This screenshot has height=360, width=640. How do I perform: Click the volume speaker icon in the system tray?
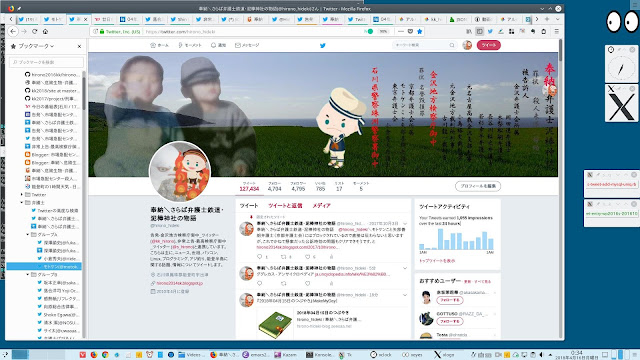[x=541, y=355]
